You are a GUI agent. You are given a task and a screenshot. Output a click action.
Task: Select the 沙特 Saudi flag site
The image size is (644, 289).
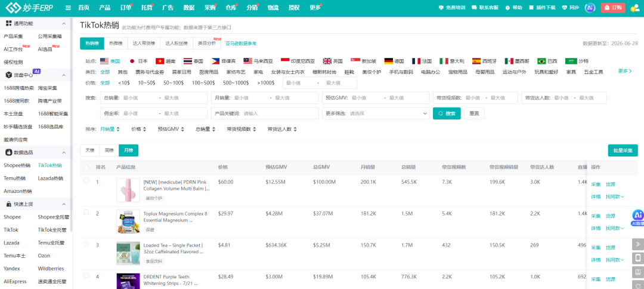577,61
